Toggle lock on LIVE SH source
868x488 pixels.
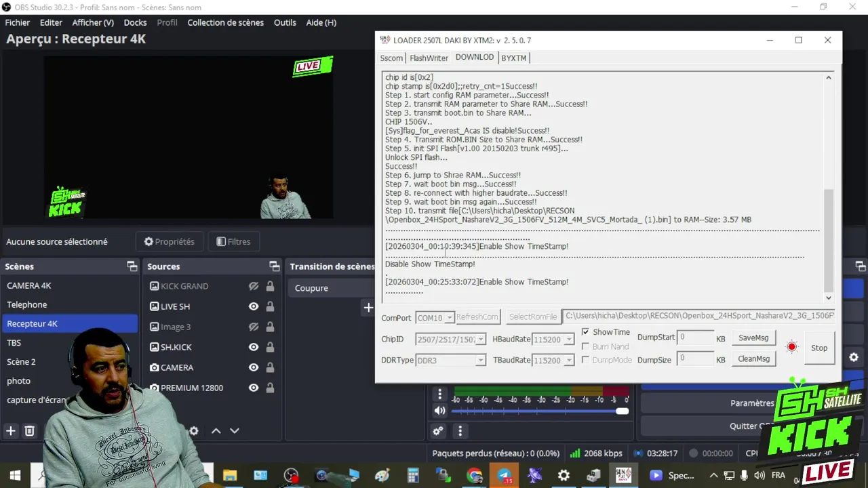(x=270, y=306)
